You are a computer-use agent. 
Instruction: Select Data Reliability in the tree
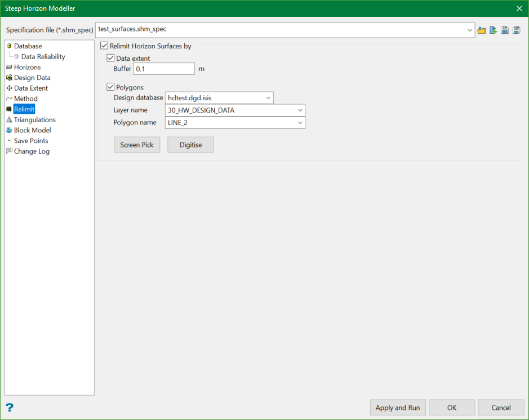coord(43,57)
